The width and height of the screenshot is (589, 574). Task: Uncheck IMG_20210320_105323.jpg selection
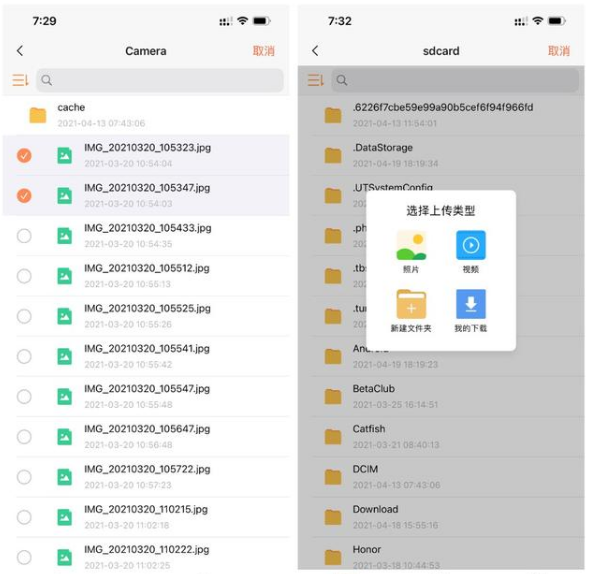tap(24, 156)
